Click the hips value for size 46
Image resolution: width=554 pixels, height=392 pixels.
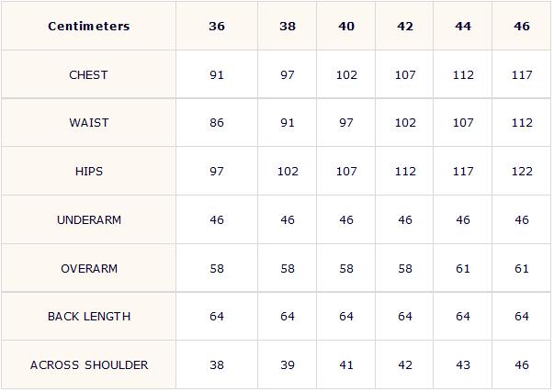pos(522,172)
